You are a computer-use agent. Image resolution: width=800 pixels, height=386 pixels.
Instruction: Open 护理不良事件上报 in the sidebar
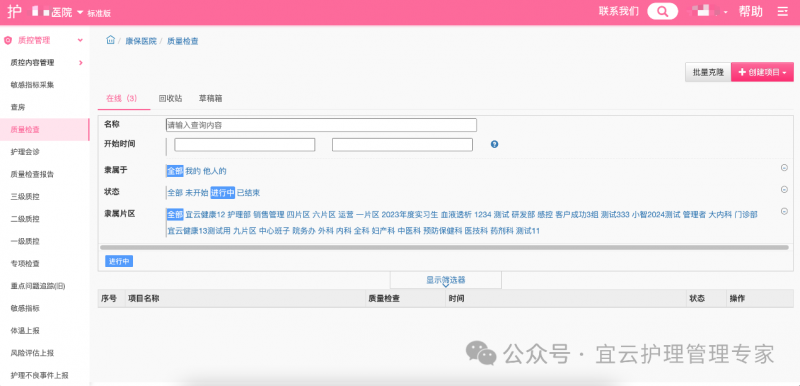tap(39, 375)
